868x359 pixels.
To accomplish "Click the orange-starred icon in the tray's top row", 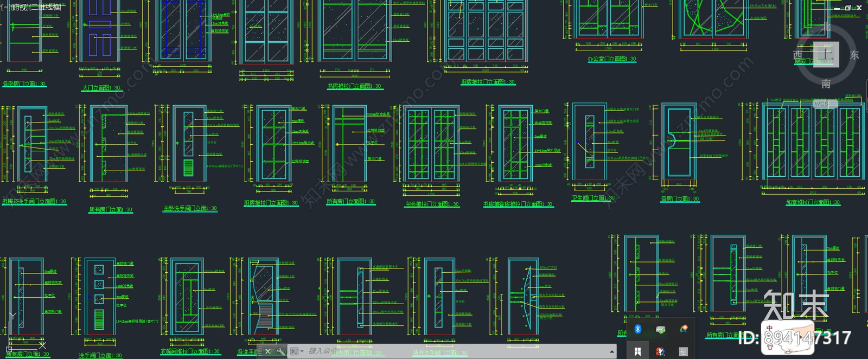I will click(x=683, y=329).
